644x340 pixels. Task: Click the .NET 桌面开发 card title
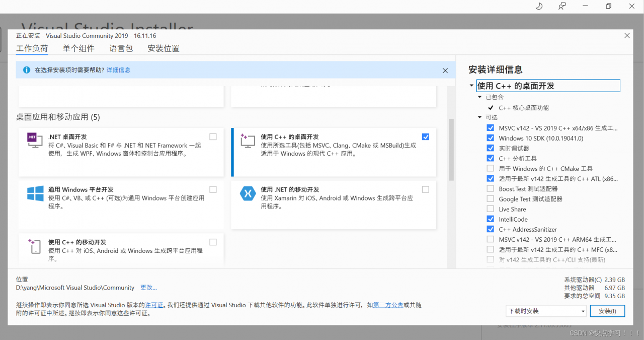pyautogui.click(x=67, y=137)
